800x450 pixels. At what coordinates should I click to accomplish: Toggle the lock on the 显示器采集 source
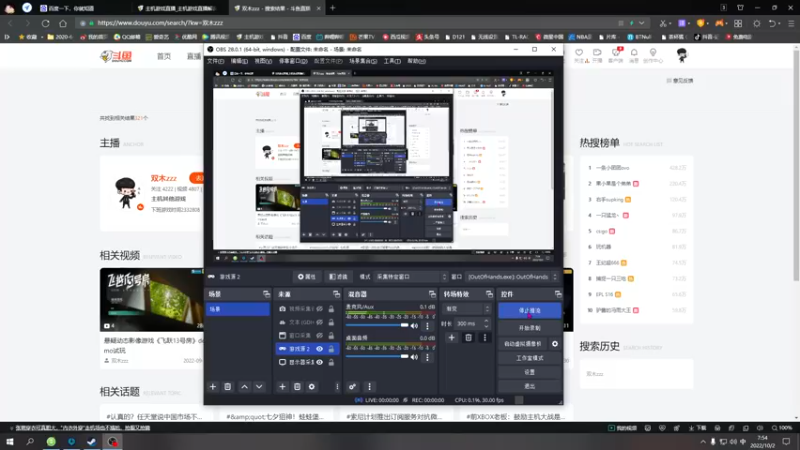(331, 362)
